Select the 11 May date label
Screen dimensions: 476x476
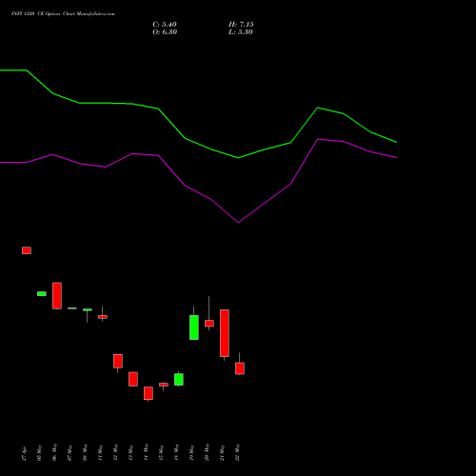[x=100, y=453]
